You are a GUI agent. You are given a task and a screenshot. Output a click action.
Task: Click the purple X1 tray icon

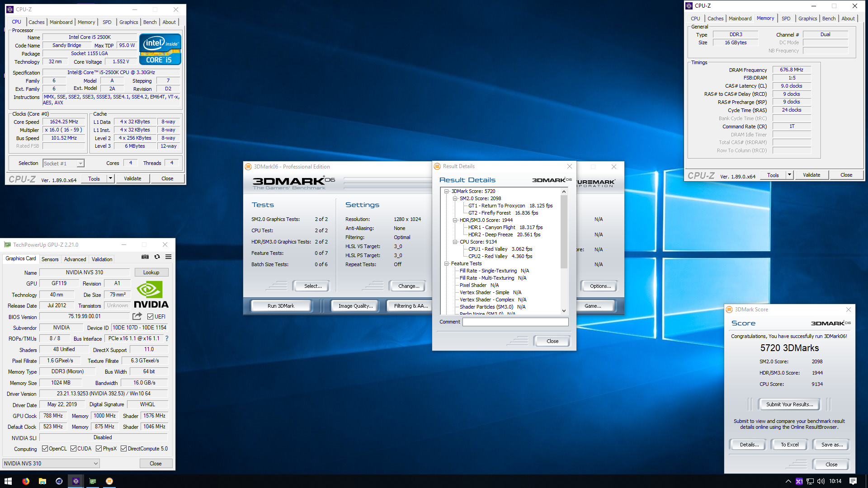point(799,481)
